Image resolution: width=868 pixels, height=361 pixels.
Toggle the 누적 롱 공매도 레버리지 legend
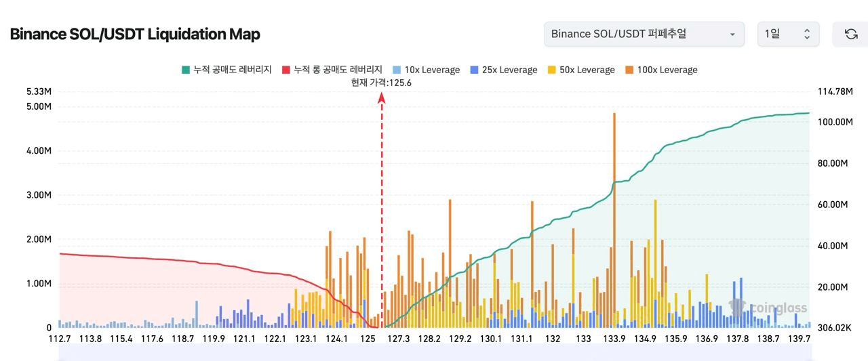pos(332,70)
